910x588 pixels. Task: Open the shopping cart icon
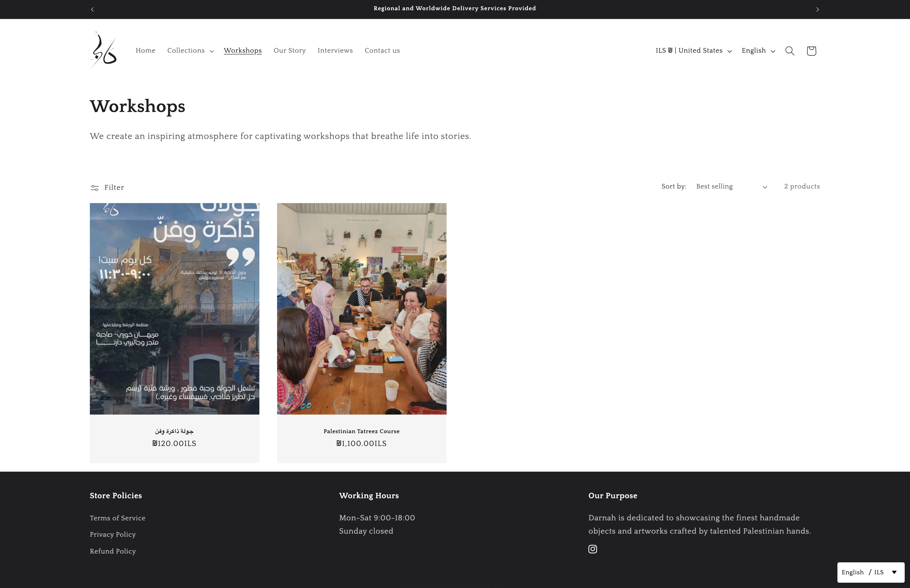point(811,51)
